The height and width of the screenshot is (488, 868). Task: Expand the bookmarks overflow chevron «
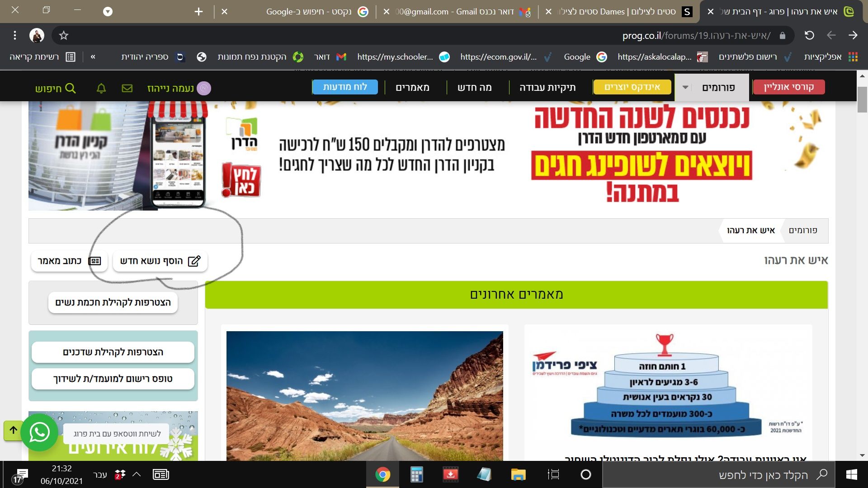click(93, 57)
